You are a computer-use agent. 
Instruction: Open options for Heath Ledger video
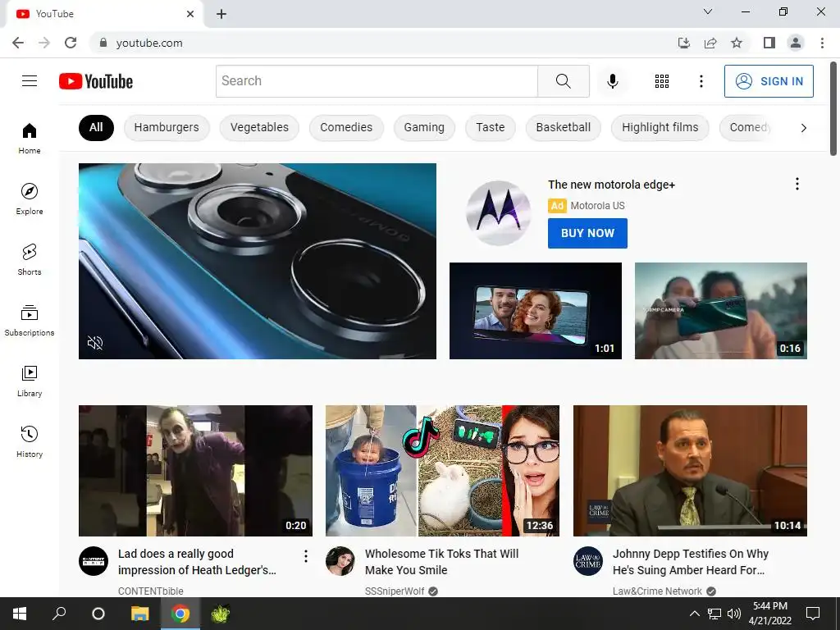306,556
